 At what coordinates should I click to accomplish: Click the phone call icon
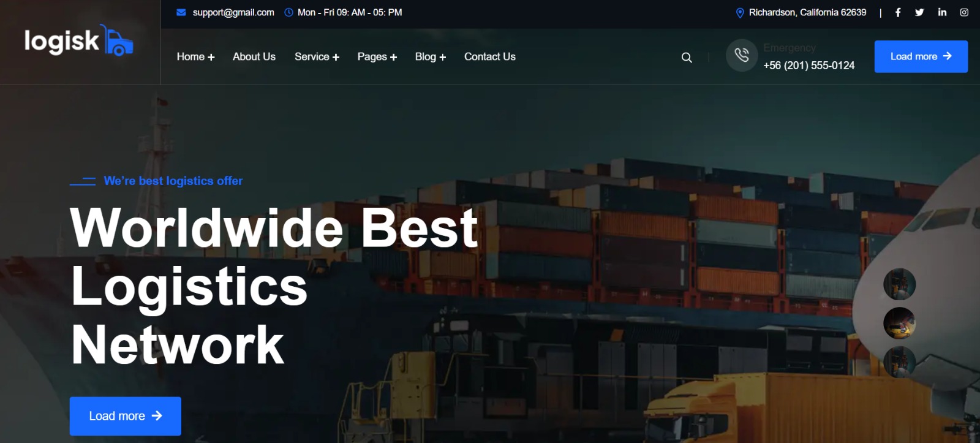coord(742,56)
